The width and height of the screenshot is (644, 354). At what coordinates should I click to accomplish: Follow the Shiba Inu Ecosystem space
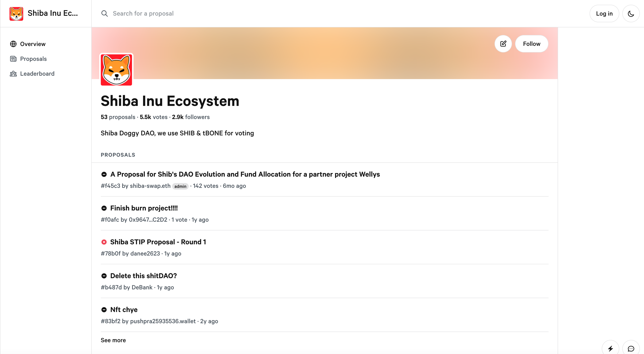tap(532, 44)
